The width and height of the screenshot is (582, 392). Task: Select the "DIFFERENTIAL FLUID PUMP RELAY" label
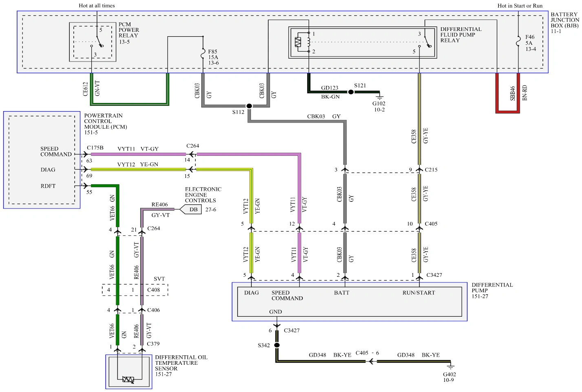click(x=461, y=35)
